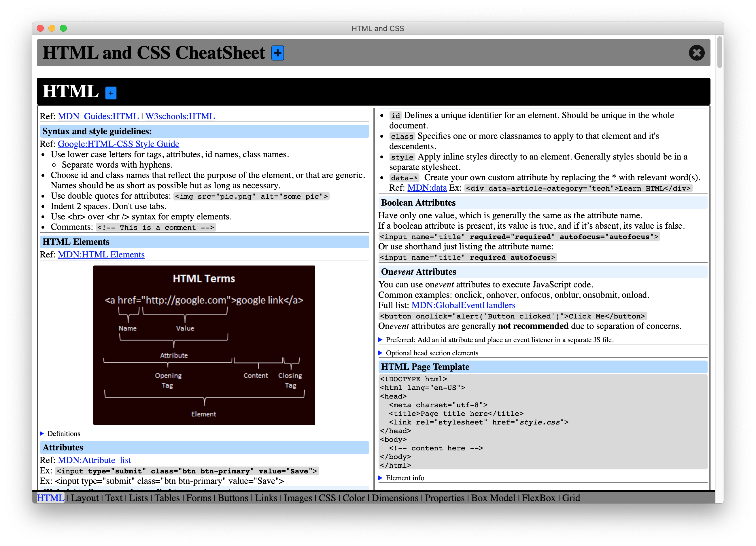756x546 pixels.
Task: Click the '<!DOCTYPE html>' code line
Action: click(x=413, y=379)
